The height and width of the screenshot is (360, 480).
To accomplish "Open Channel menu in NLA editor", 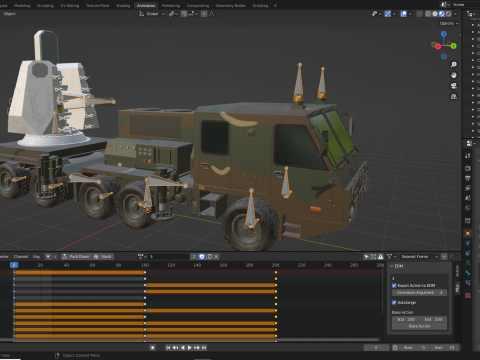I will pyautogui.click(x=21, y=256).
